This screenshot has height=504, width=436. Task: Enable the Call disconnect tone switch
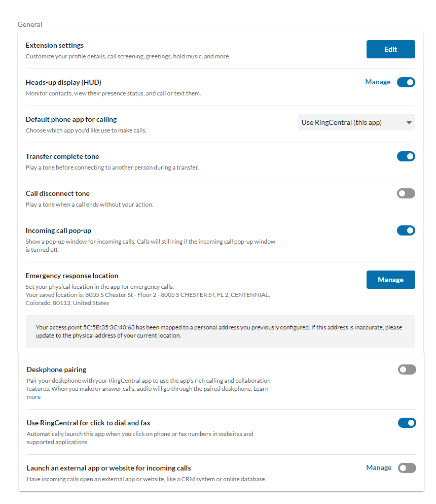tap(406, 193)
